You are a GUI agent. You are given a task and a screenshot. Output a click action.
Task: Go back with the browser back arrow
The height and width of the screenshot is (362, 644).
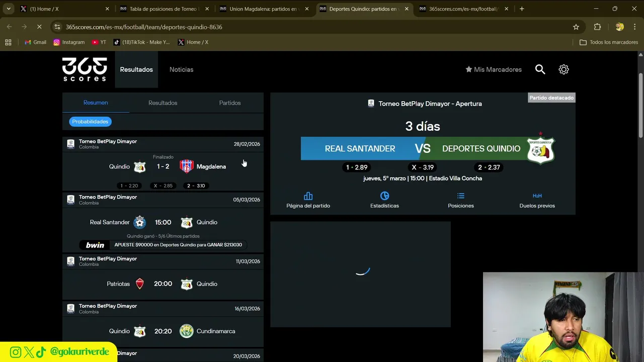coord(10,27)
